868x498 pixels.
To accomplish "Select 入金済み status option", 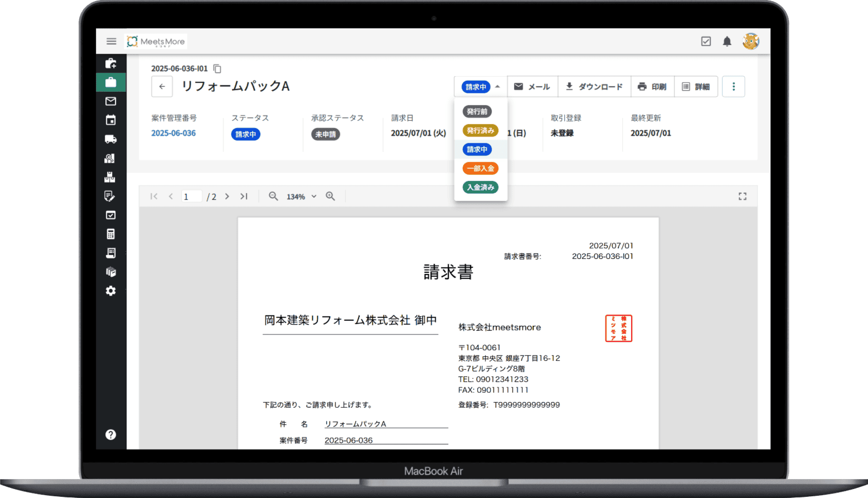I will [x=481, y=187].
